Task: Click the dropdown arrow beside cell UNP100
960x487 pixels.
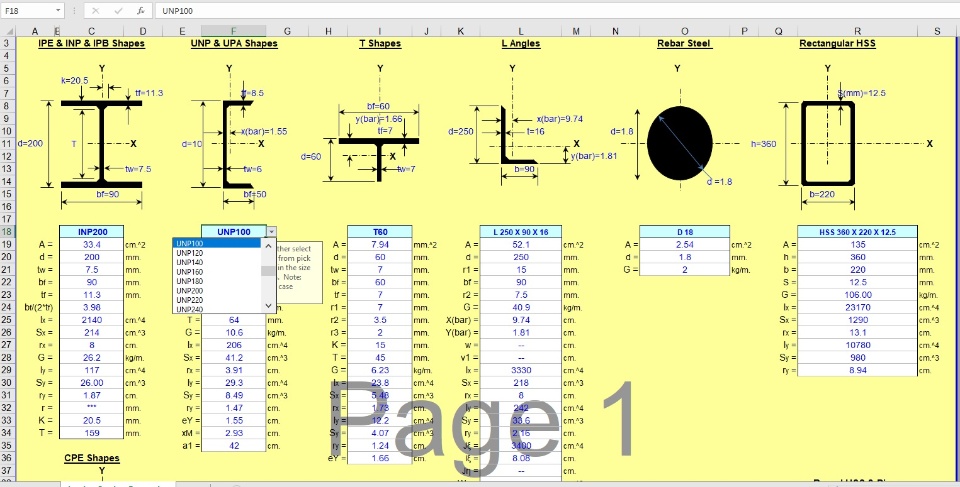Action: pyautogui.click(x=272, y=232)
